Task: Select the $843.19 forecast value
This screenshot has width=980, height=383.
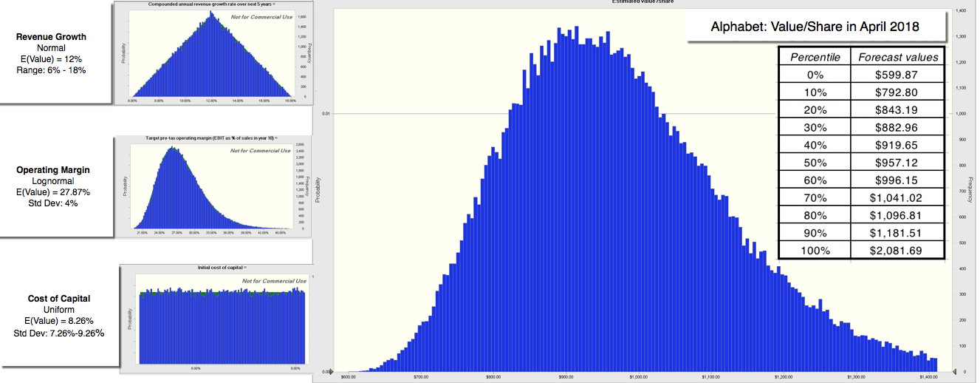Action: 897,109
